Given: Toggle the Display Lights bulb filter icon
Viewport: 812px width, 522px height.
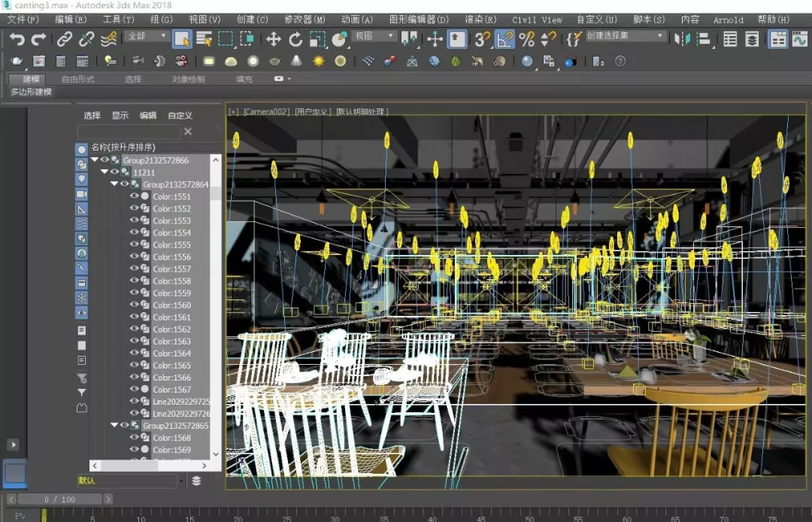Looking at the screenshot, I should pos(81,179).
